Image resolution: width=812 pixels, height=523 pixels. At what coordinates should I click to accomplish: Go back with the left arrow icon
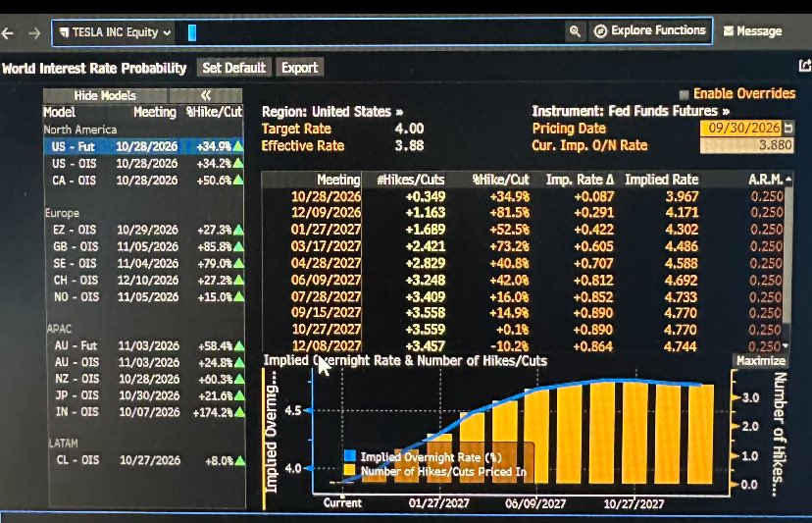tap(7, 33)
